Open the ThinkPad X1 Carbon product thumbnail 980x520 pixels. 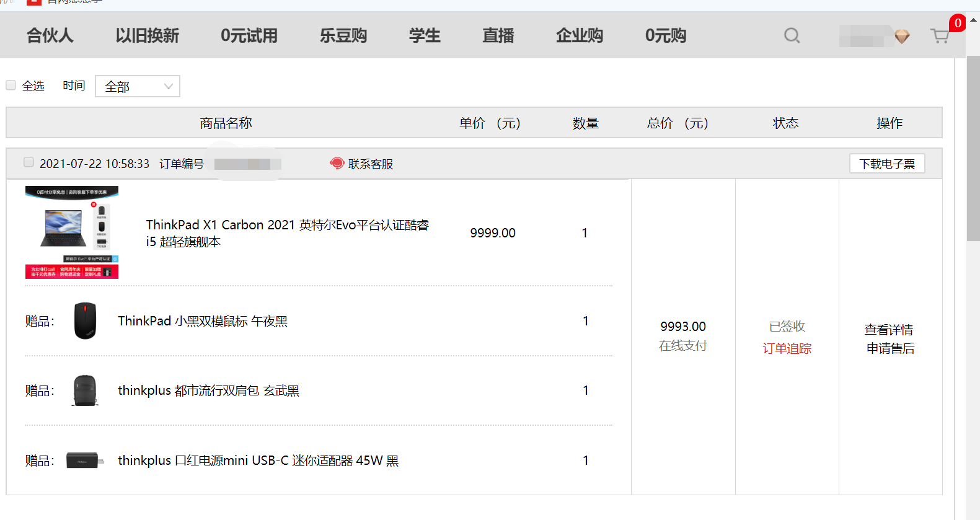[72, 232]
